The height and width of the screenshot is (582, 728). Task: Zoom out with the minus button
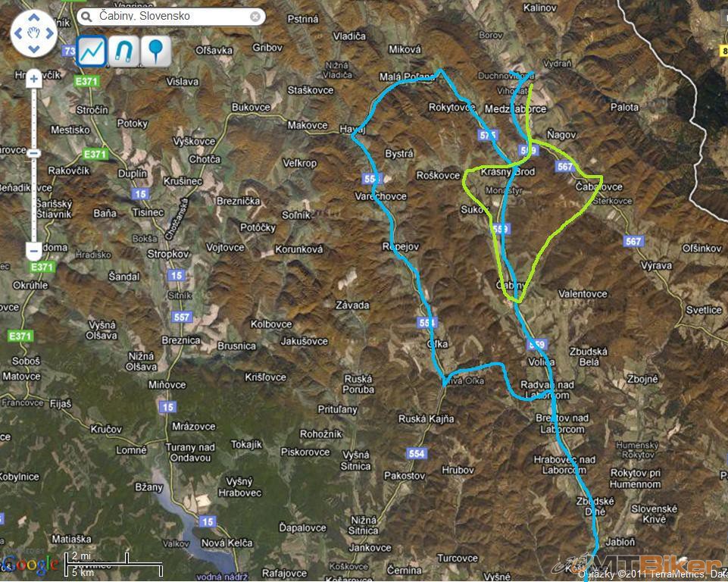(33, 252)
